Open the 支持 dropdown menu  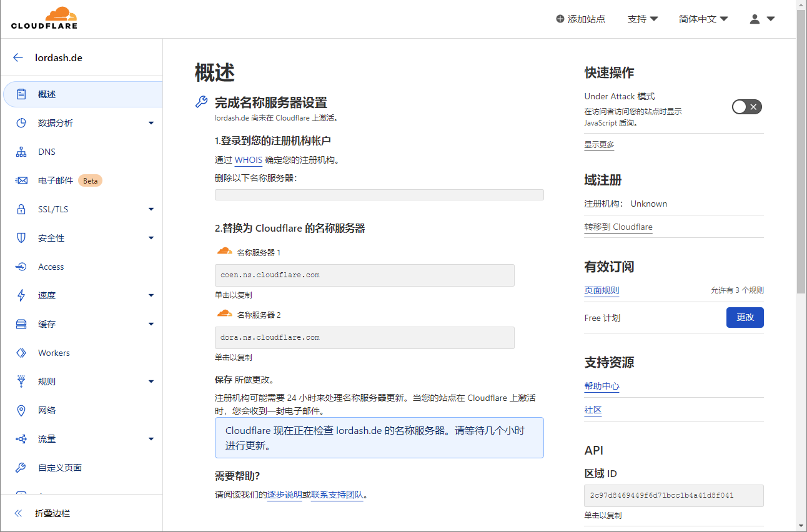[x=643, y=19]
